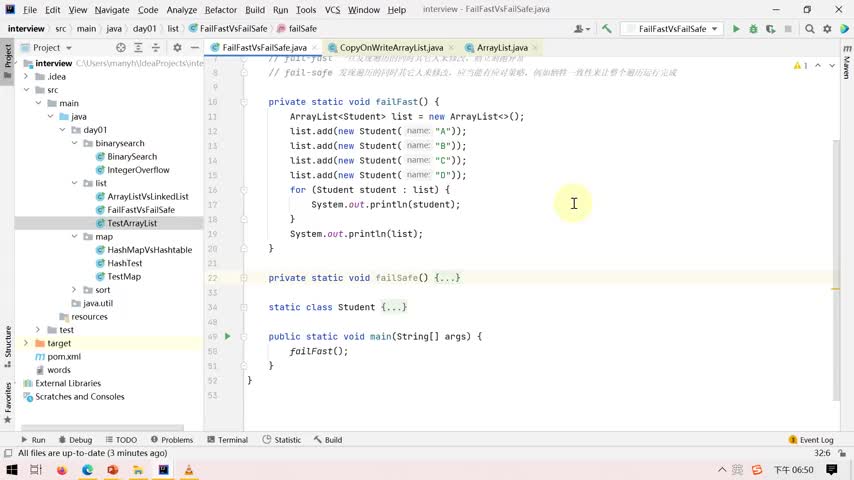854x480 pixels.
Task: Expand the target folder
Action: [26, 343]
